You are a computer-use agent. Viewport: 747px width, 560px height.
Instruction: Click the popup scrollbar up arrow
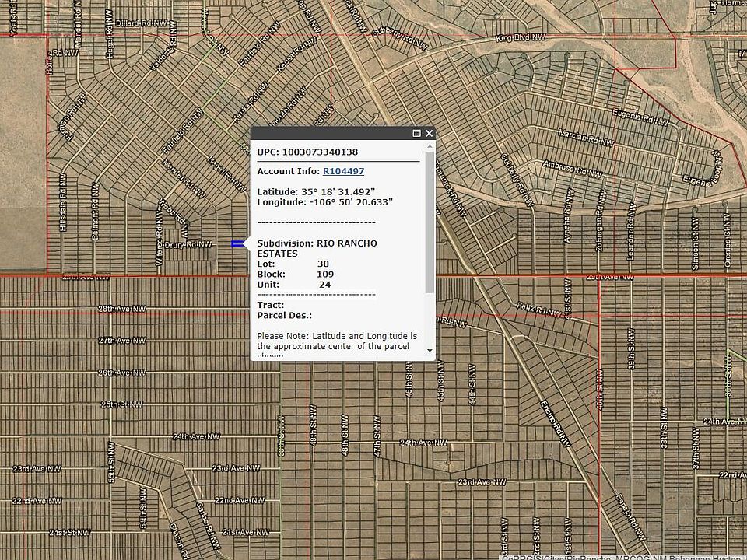[430, 146]
